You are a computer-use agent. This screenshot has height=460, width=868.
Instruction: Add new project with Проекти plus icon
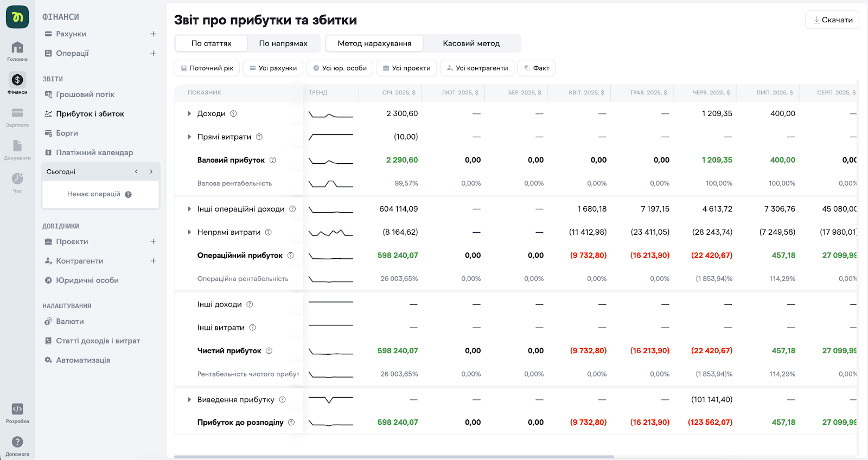click(153, 242)
